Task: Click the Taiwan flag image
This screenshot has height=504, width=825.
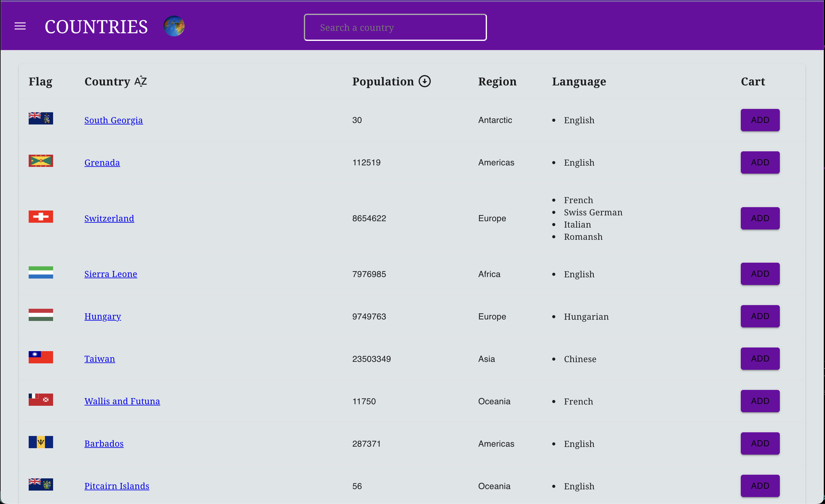Action: [x=41, y=357]
